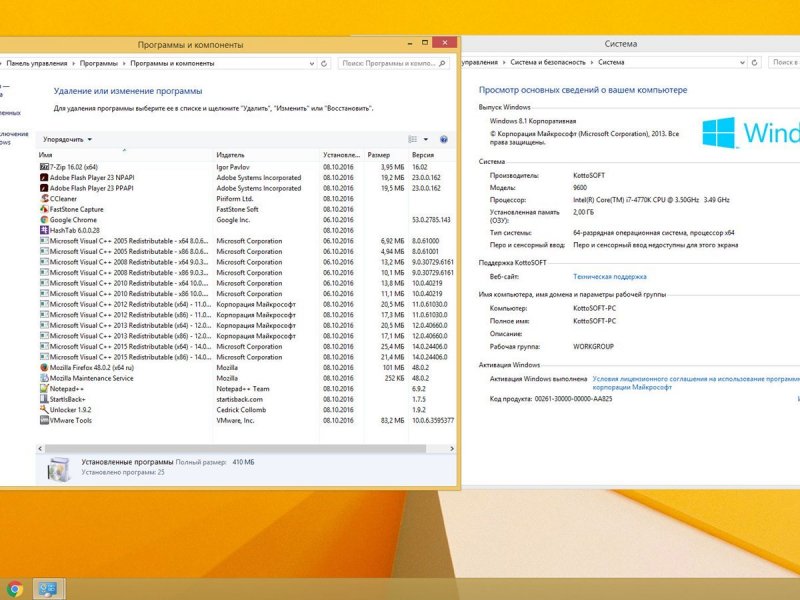This screenshot has width=800, height=600.
Task: Click the Adobe Flash Player 23 NPAPI icon
Action: [44, 178]
